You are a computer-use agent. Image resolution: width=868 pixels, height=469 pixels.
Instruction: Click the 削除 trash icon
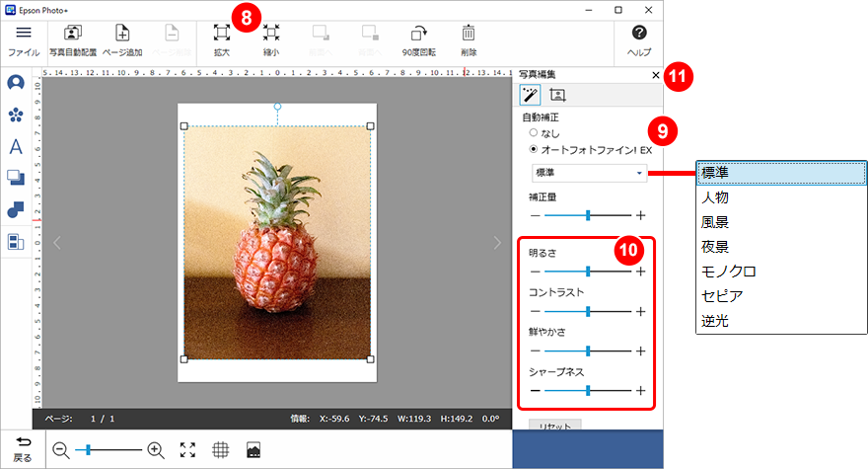469,37
